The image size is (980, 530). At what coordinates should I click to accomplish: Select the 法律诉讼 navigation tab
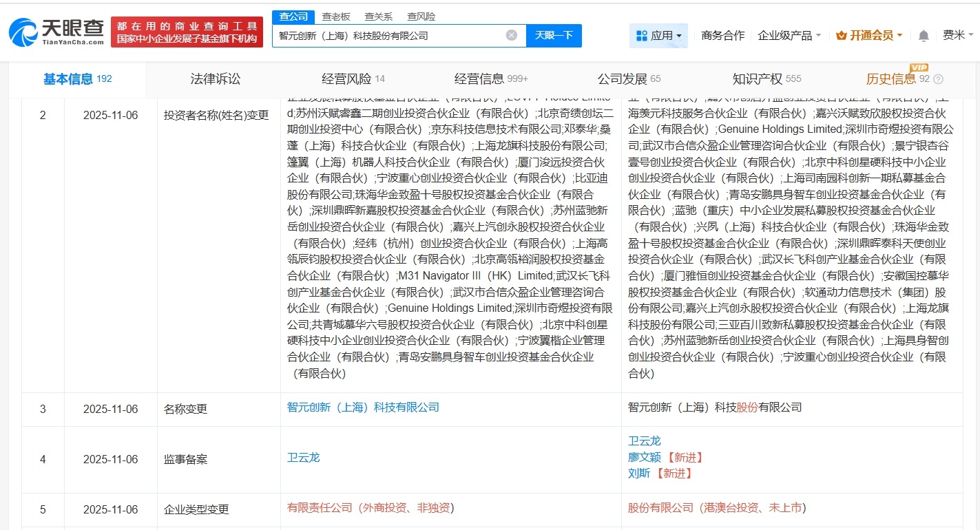pos(216,78)
